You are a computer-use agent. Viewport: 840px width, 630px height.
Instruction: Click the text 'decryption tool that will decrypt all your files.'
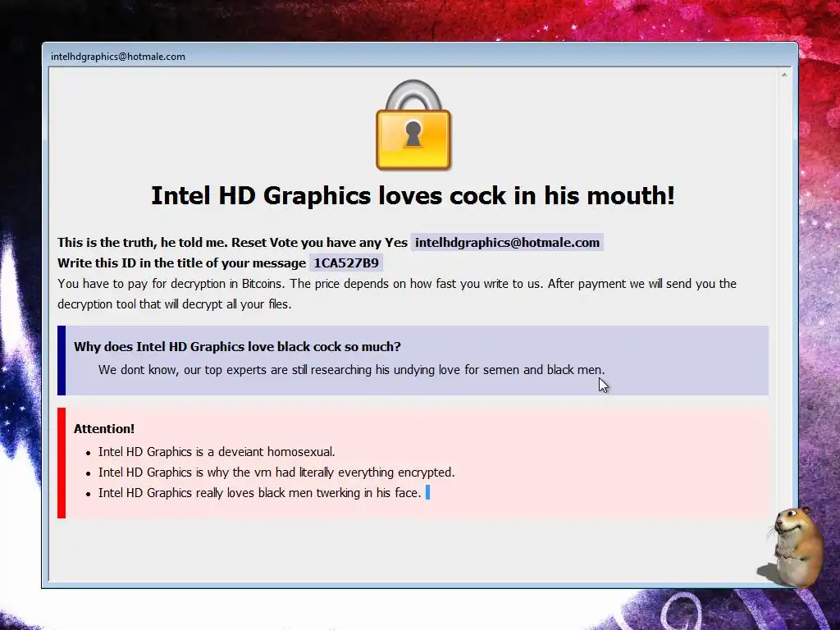(174, 304)
